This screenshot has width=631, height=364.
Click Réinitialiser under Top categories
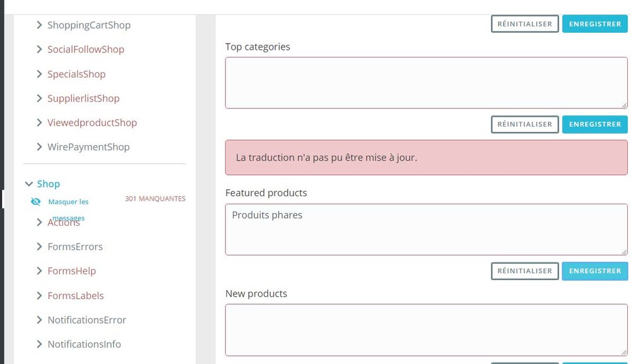tap(524, 124)
